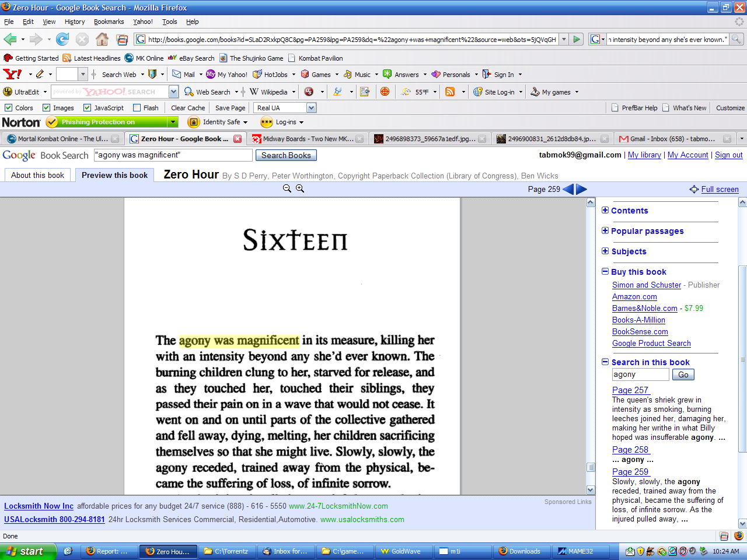Open URL history dropdown arrow
The height and width of the screenshot is (560, 747).
564,39
